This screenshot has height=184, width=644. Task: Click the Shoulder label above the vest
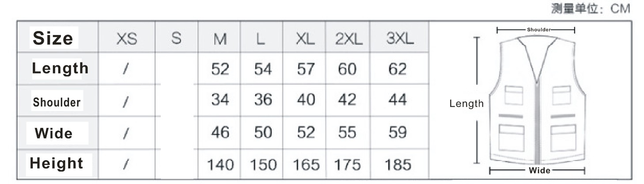click(539, 30)
